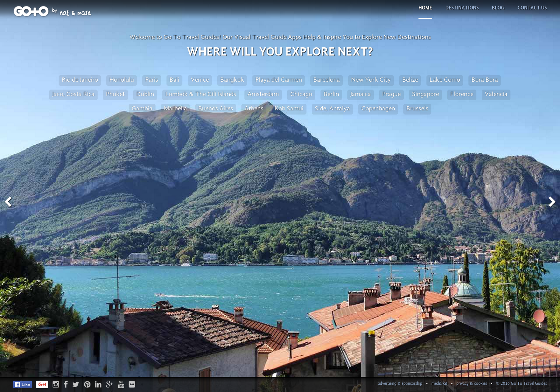This screenshot has height=392, width=560.
Task: Select the Pinterest icon
Action: 87,384
